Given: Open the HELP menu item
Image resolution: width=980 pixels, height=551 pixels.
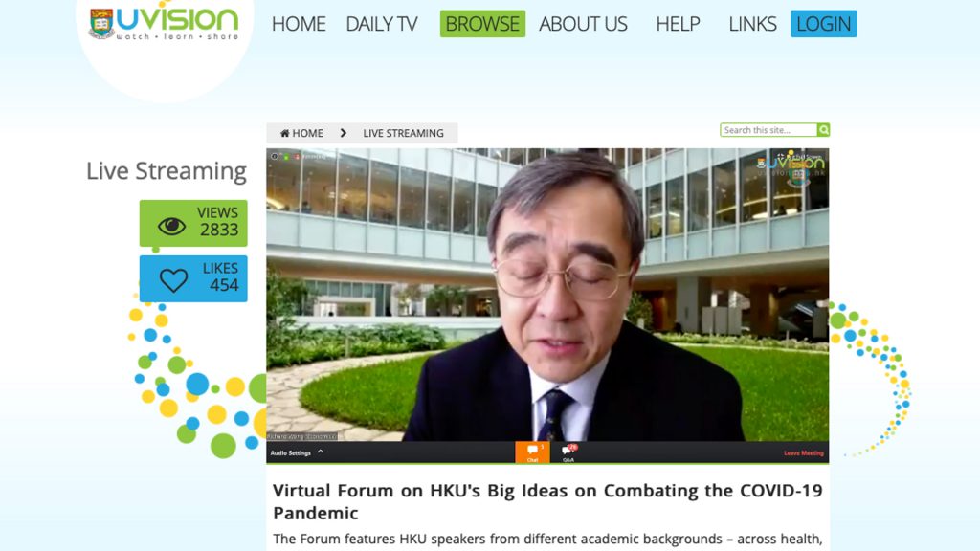Looking at the screenshot, I should (678, 24).
